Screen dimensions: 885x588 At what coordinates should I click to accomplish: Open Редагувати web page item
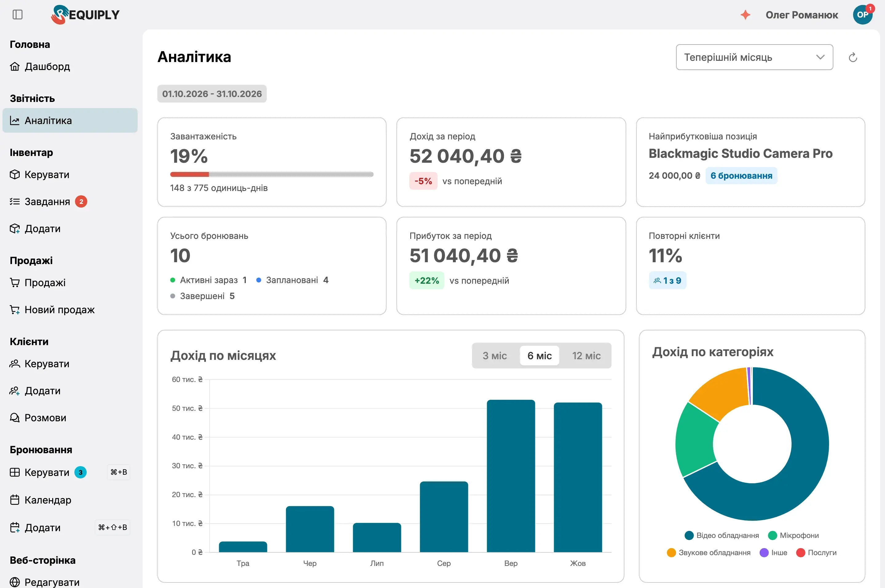coord(70,582)
